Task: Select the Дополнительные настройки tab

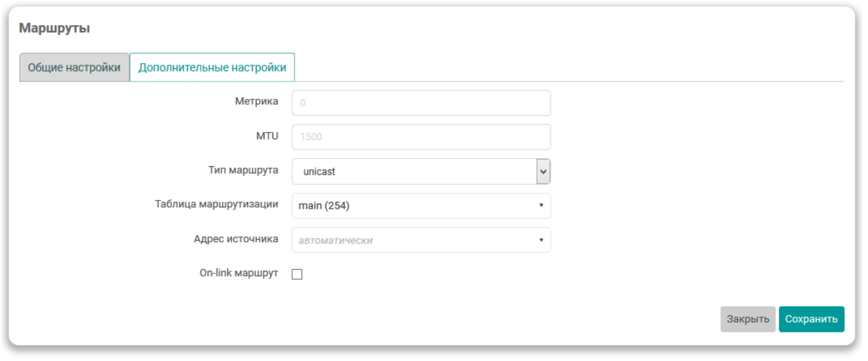Action: point(212,68)
